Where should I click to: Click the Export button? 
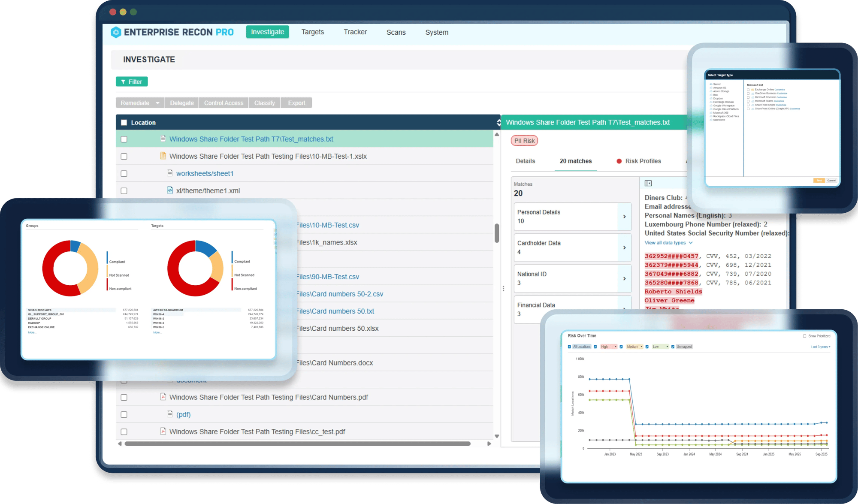[296, 103]
